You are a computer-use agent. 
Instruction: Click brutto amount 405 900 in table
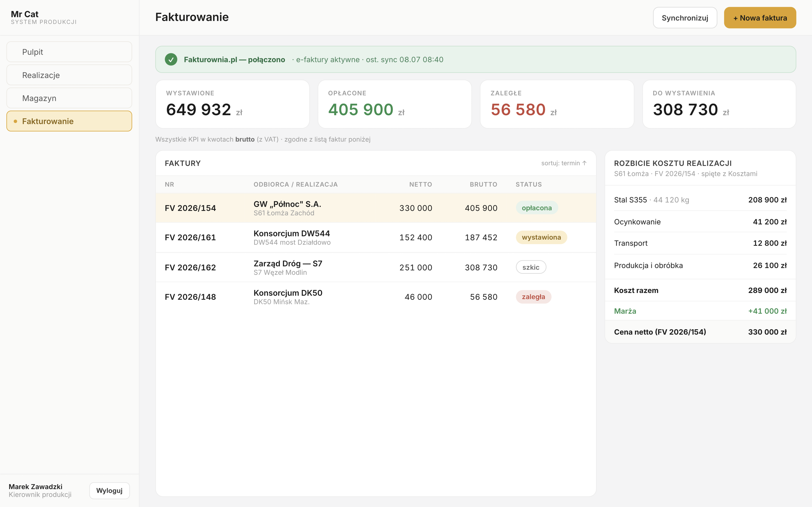coord(481,208)
